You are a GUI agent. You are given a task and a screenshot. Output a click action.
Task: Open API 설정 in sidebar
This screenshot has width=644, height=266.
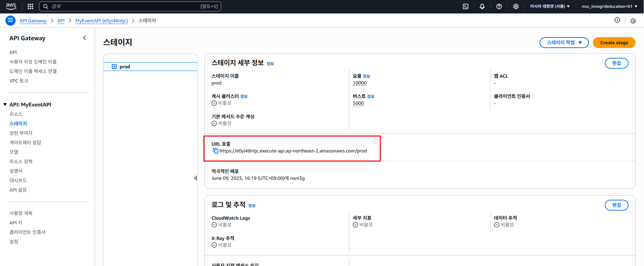pos(18,190)
